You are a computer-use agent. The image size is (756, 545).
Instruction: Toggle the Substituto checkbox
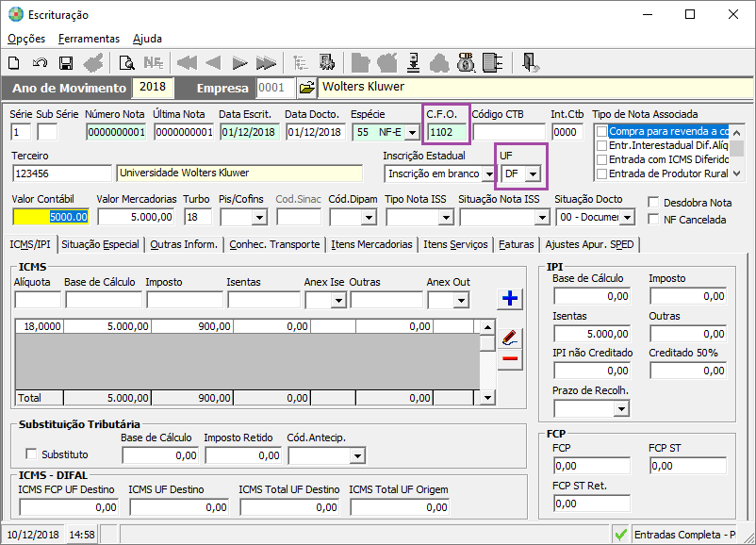pyautogui.click(x=31, y=454)
